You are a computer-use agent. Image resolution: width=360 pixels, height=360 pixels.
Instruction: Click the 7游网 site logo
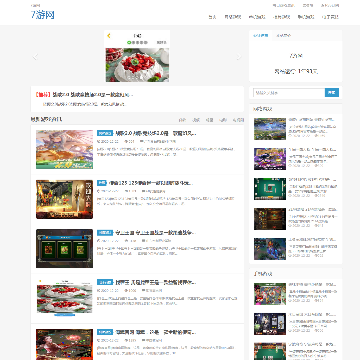point(43,15)
